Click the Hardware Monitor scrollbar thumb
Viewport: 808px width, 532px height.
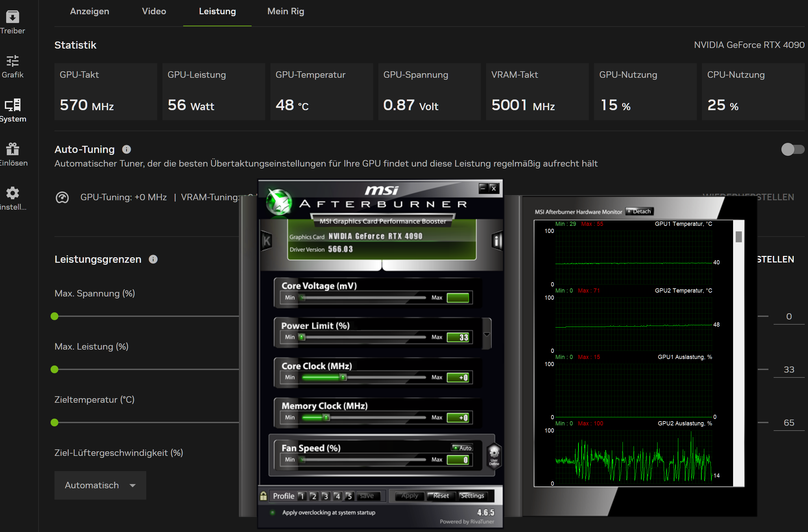[x=739, y=237]
